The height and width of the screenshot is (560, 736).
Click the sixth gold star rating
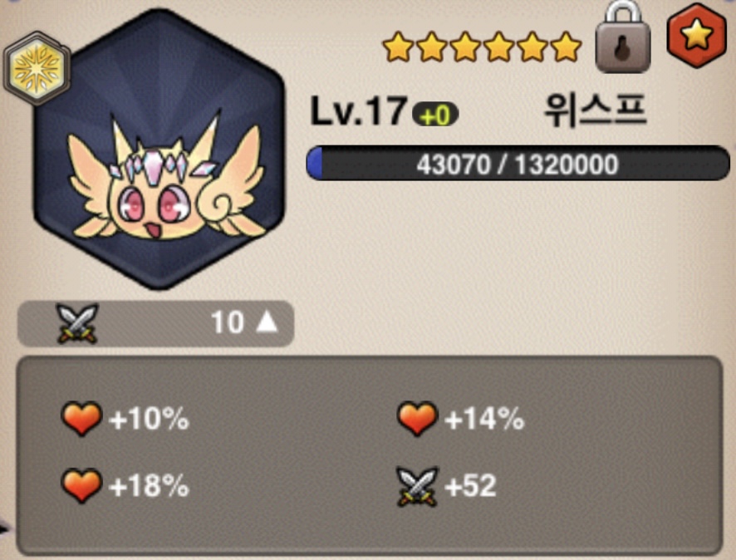[566, 47]
